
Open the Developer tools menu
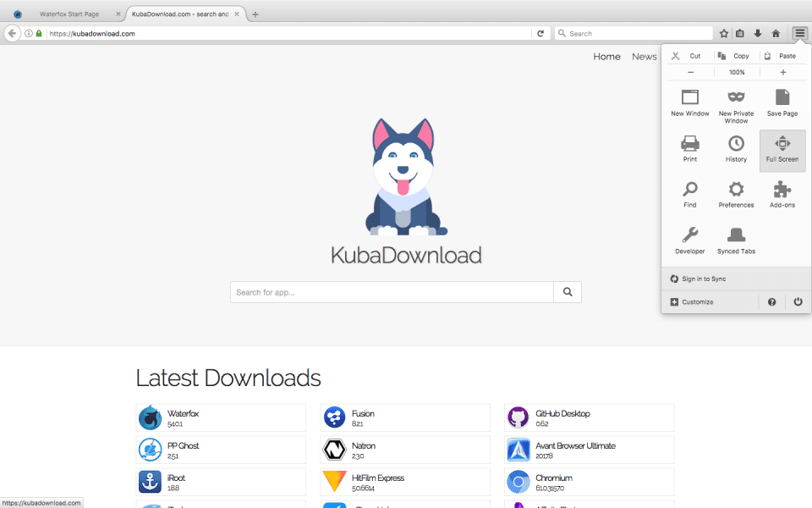coord(690,240)
